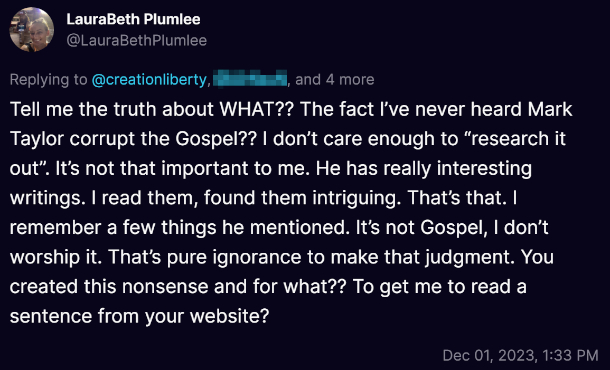Screen dimensions: 610x370
Task: Click the display name LauraBeth Plumlee
Action: [x=133, y=19]
